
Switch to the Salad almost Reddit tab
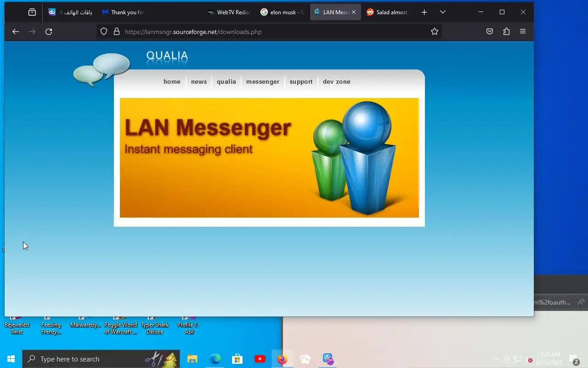(x=388, y=12)
